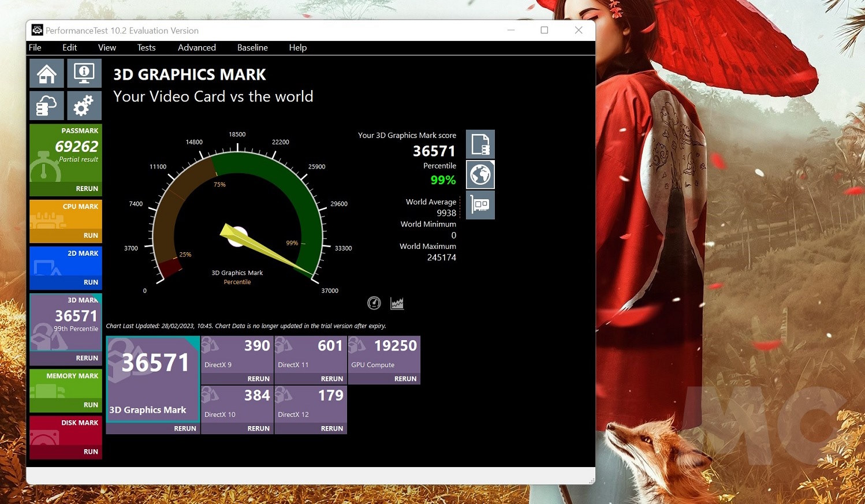Click the video card hardware icon
The image size is (865, 504).
tap(480, 205)
